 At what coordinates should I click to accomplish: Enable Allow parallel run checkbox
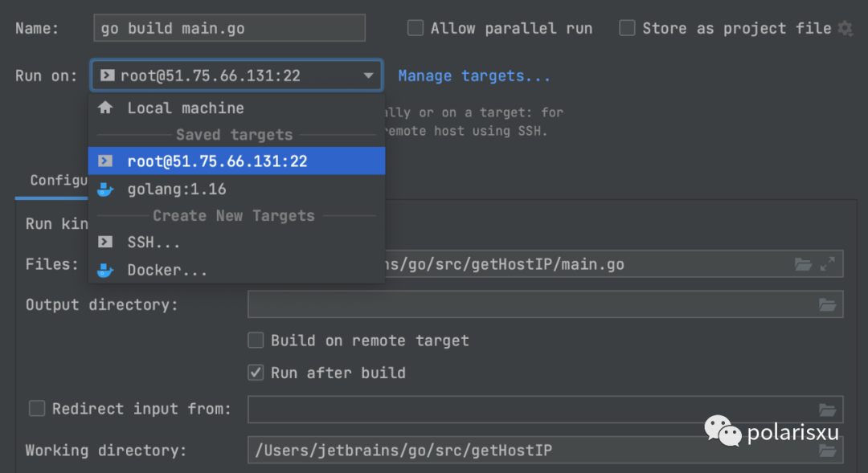tap(416, 29)
